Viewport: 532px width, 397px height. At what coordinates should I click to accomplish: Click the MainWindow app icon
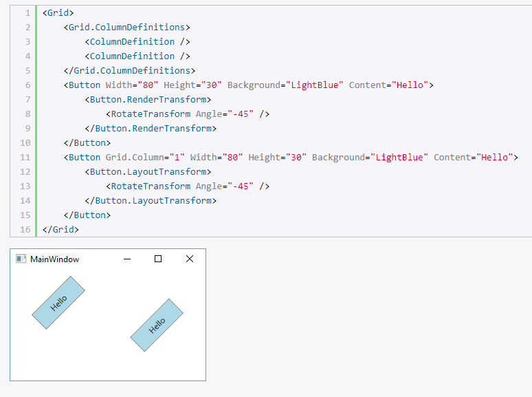[21, 259]
